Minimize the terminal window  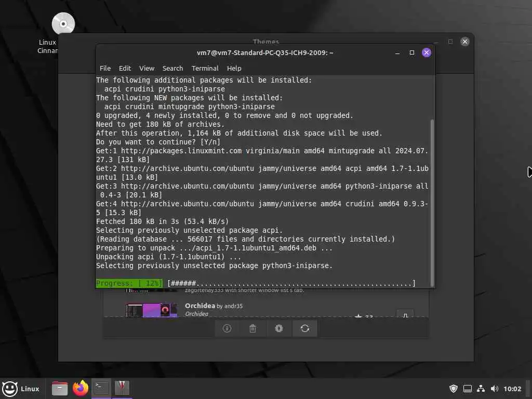tap(397, 52)
